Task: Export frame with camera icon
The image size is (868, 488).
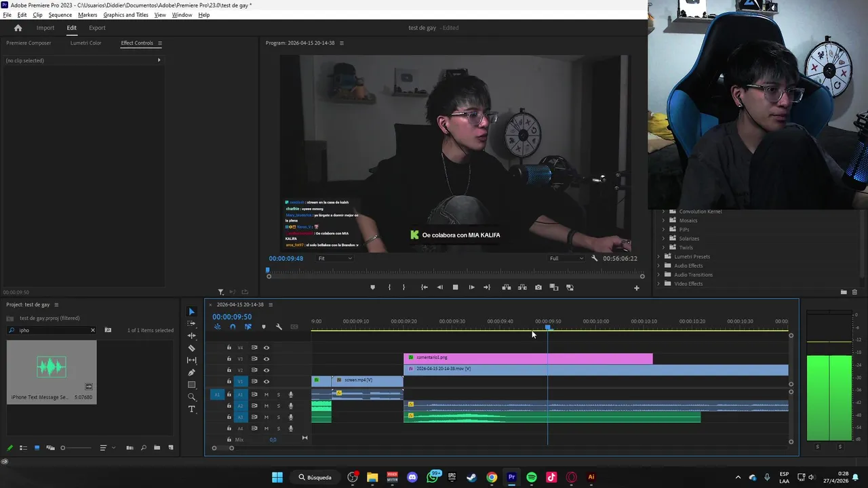Action: (x=538, y=287)
